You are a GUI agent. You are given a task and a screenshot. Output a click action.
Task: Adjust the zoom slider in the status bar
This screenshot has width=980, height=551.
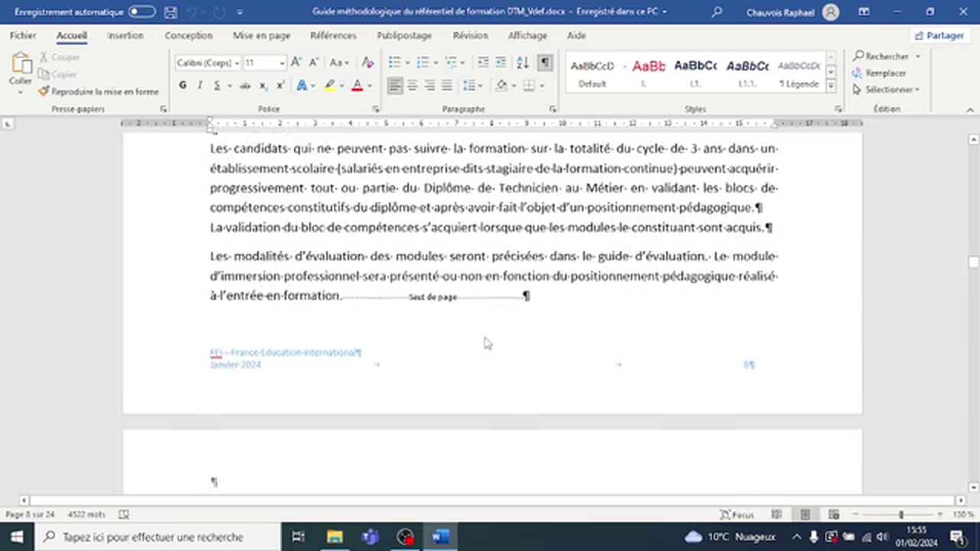(x=901, y=514)
